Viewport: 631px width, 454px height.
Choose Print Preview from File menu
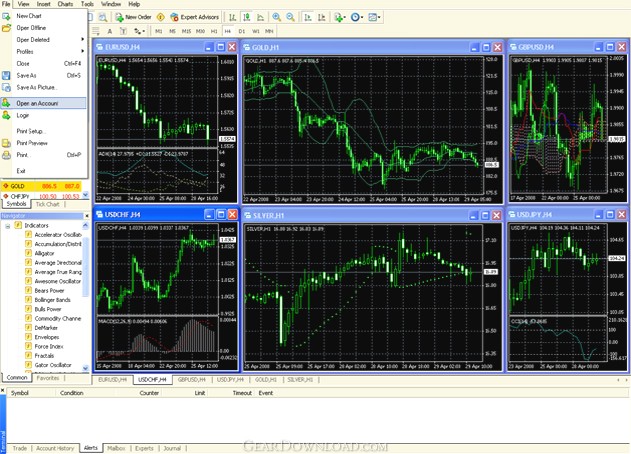pyautogui.click(x=45, y=143)
